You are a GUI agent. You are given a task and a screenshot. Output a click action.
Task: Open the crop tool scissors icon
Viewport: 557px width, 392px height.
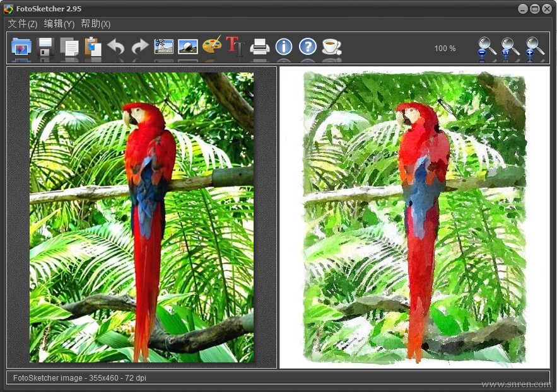tap(164, 46)
